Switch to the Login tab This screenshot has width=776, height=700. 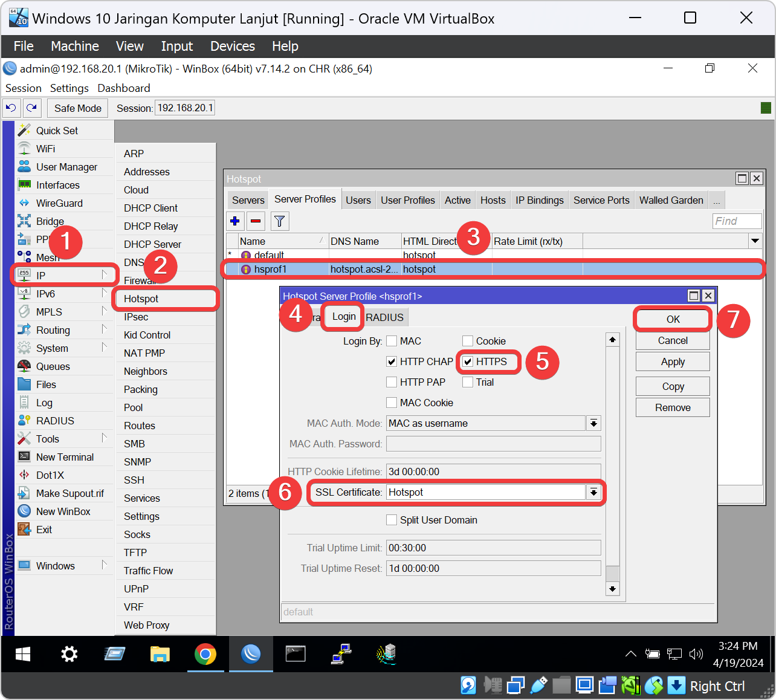point(344,317)
